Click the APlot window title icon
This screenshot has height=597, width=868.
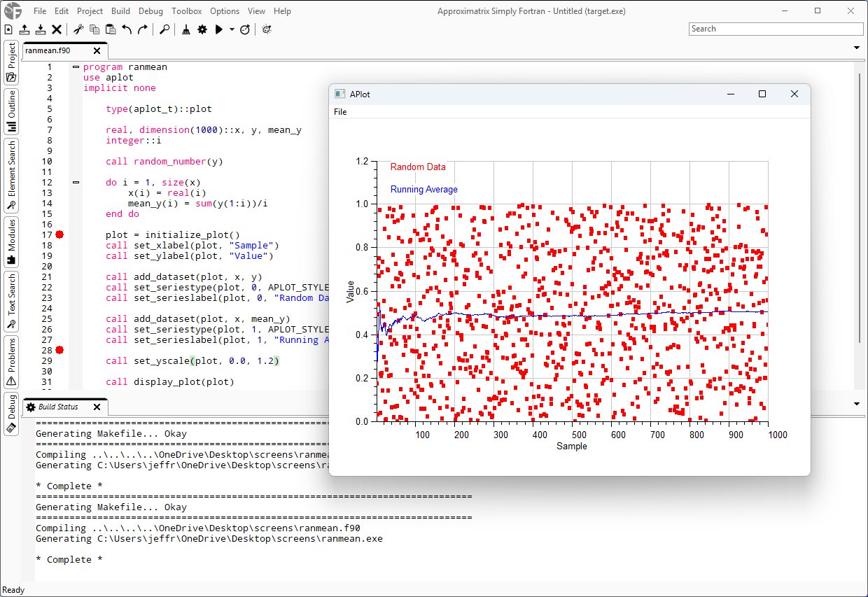339,94
